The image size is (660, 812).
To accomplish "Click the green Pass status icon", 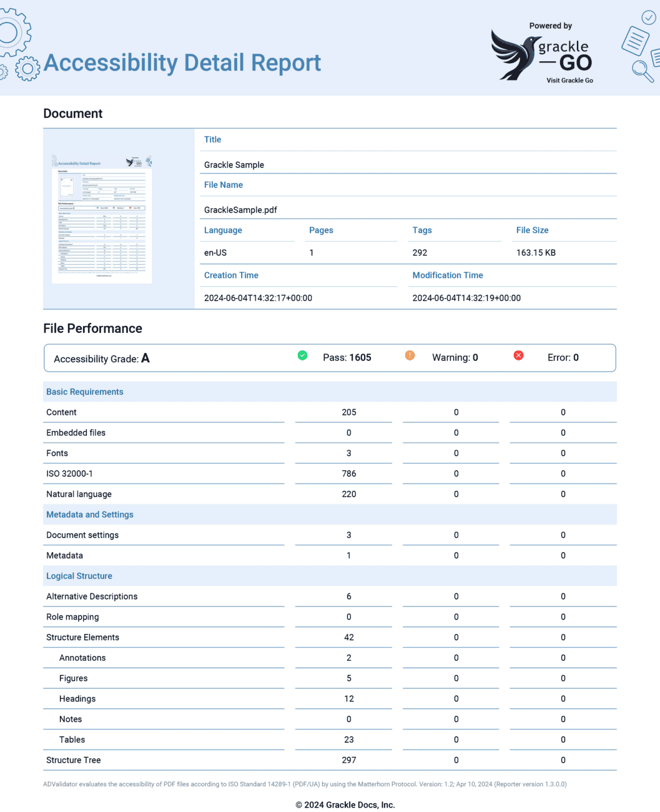I will 302,355.
